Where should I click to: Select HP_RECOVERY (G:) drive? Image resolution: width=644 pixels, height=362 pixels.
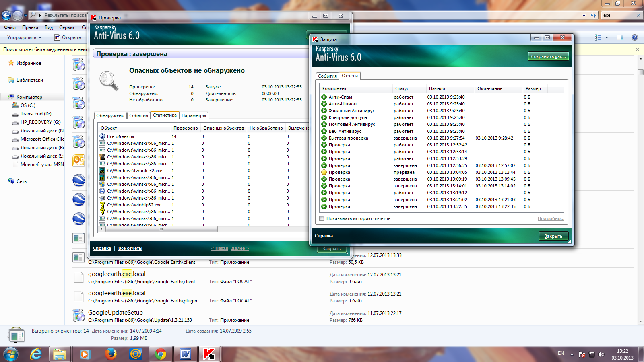tap(37, 122)
